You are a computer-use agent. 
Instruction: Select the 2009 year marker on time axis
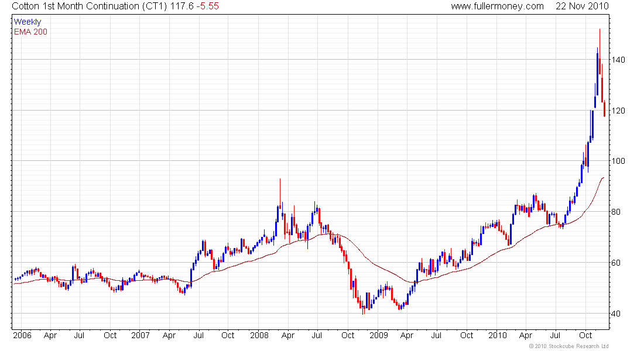pos(378,336)
